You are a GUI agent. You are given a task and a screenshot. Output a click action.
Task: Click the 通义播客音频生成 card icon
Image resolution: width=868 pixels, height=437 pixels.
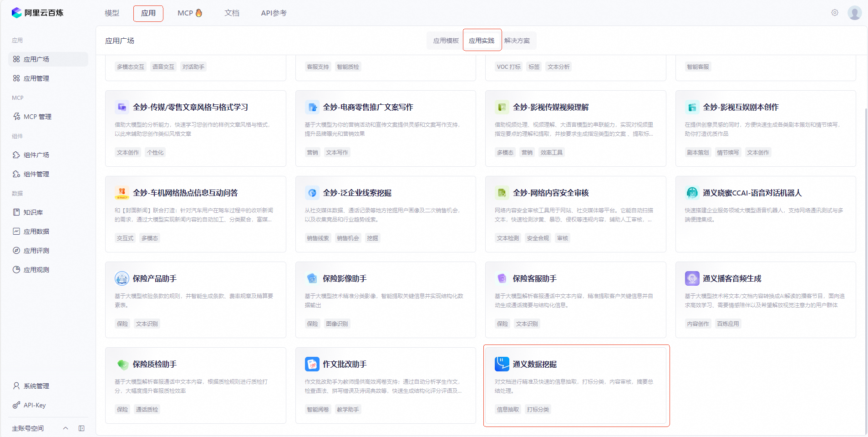click(692, 278)
